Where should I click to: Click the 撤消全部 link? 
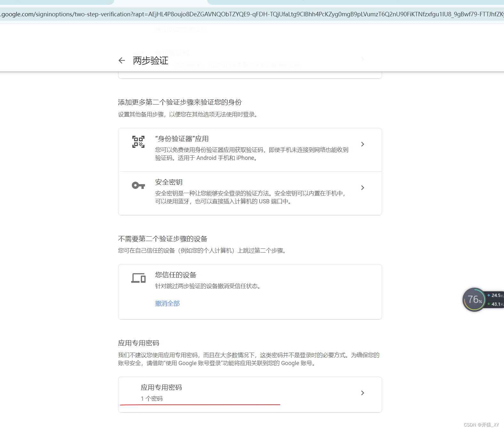point(167,303)
